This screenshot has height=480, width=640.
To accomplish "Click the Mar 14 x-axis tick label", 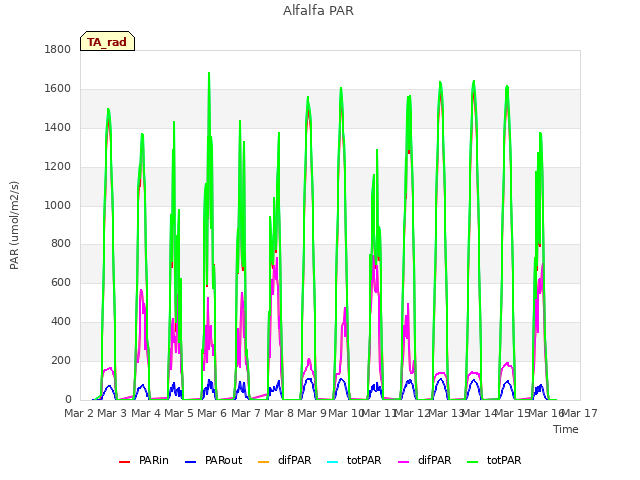I will (x=479, y=413).
